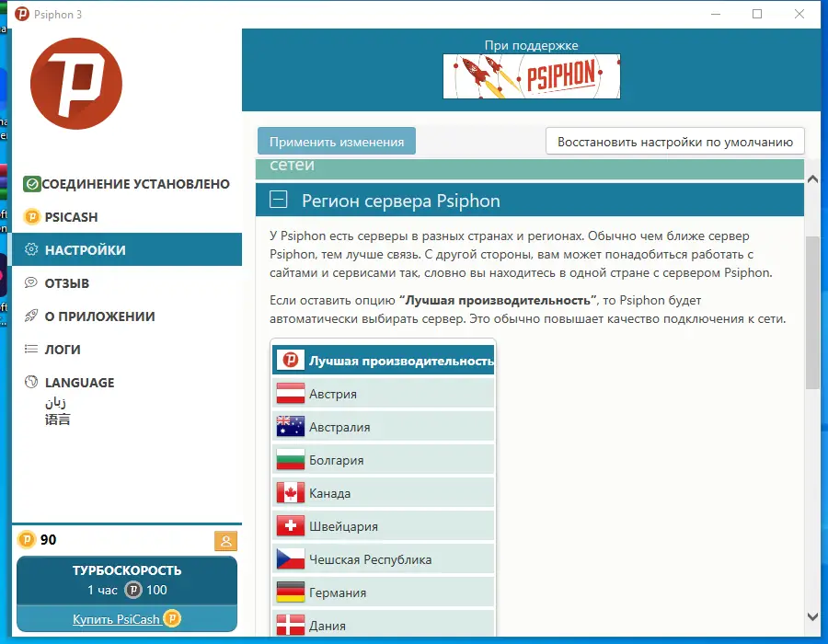Click the green connection established check icon
828x644 pixels.
pos(31,184)
